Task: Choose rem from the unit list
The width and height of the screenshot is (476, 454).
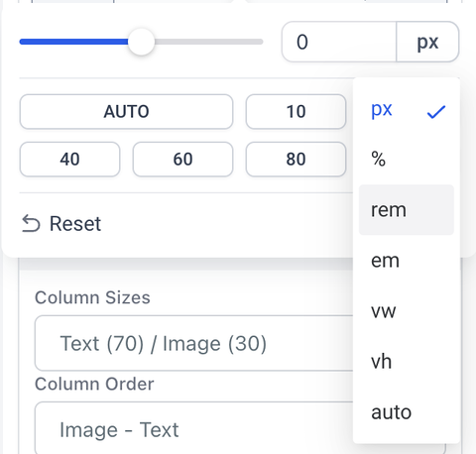Action: [x=407, y=210]
